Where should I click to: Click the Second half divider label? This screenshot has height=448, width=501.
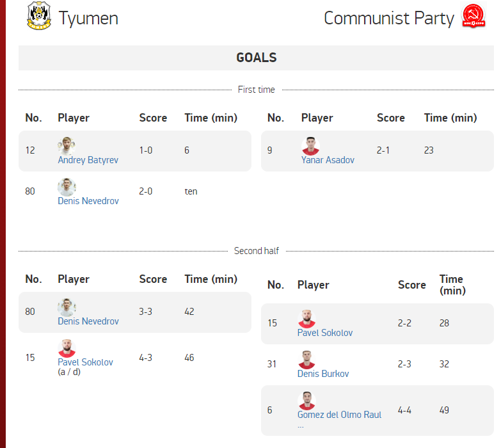point(256,251)
